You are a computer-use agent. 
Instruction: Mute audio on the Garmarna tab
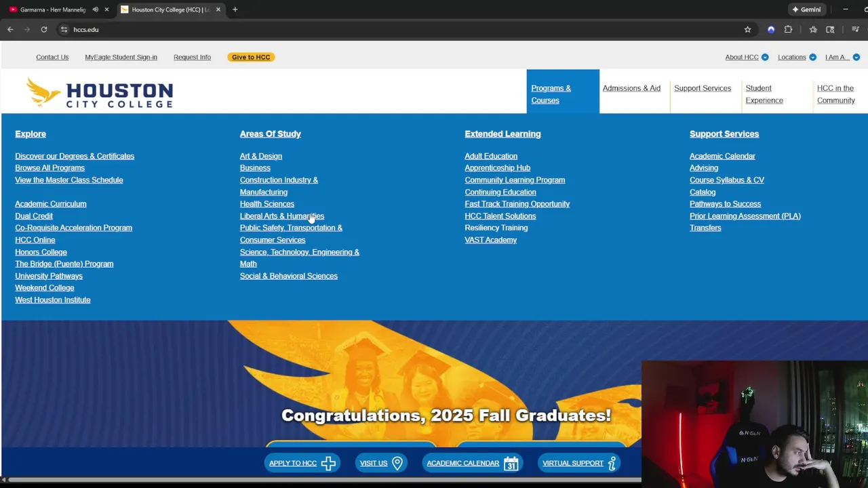(95, 9)
